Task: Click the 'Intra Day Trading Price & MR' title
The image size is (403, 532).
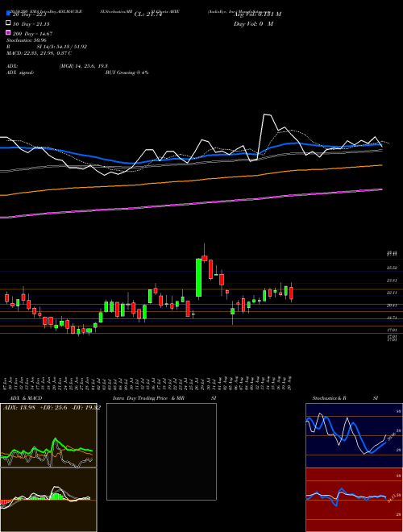Action: [x=148, y=398]
